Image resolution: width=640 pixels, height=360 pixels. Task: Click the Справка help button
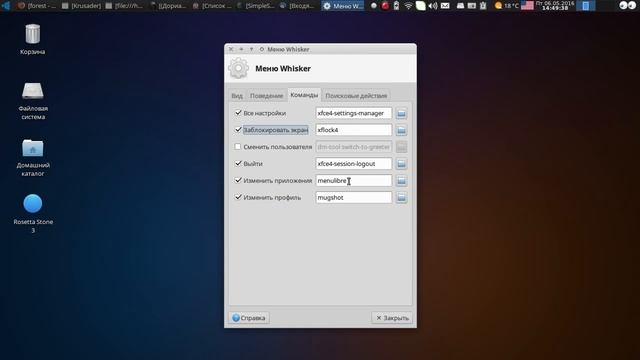pyautogui.click(x=249, y=318)
